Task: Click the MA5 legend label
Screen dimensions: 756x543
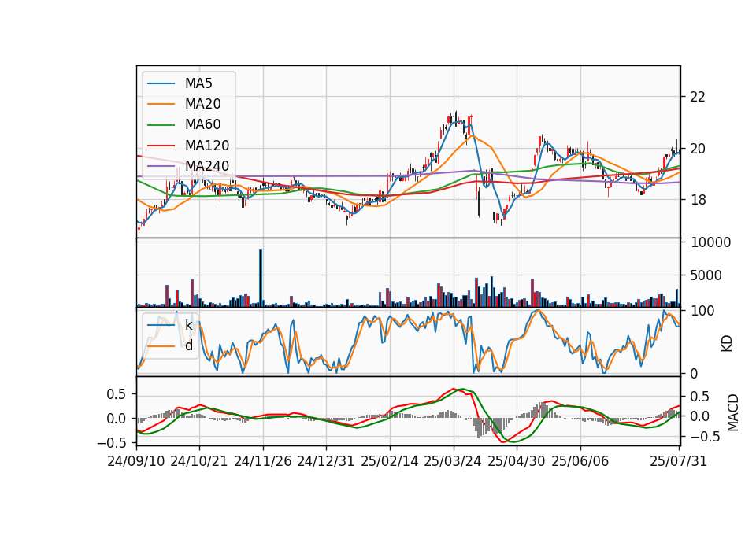Action: click(x=198, y=83)
